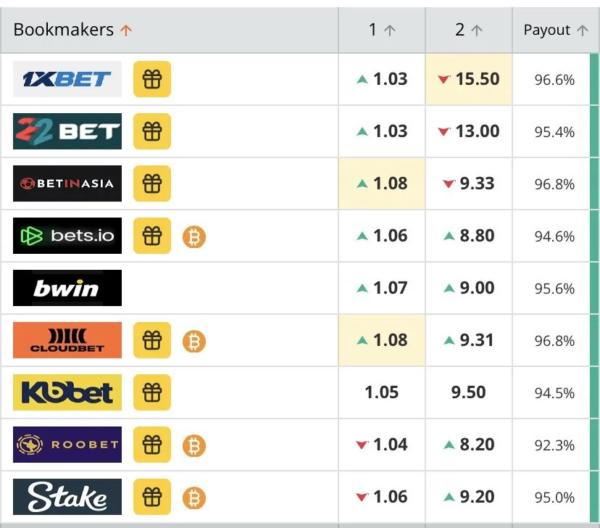The height and width of the screenshot is (528, 600).
Task: Click the 1XBET gift bonus icon
Action: pyautogui.click(x=152, y=79)
